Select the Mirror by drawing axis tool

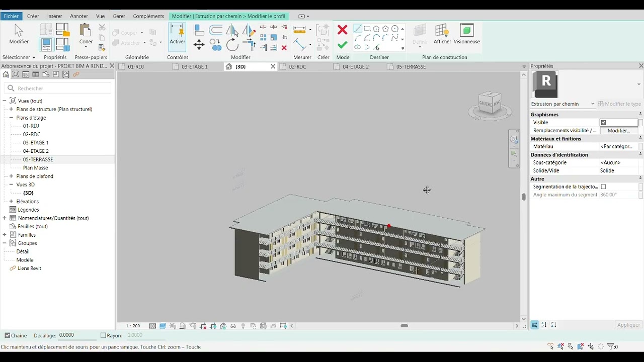pyautogui.click(x=249, y=30)
